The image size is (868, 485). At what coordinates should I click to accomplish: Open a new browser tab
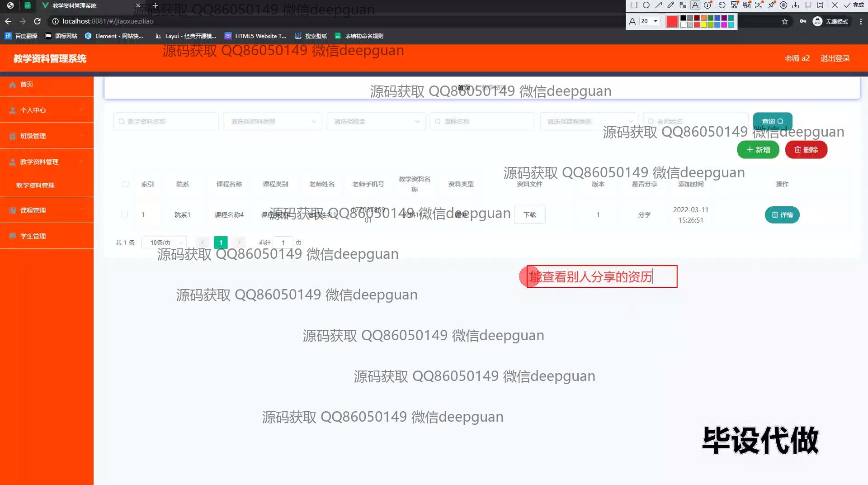tap(155, 5)
